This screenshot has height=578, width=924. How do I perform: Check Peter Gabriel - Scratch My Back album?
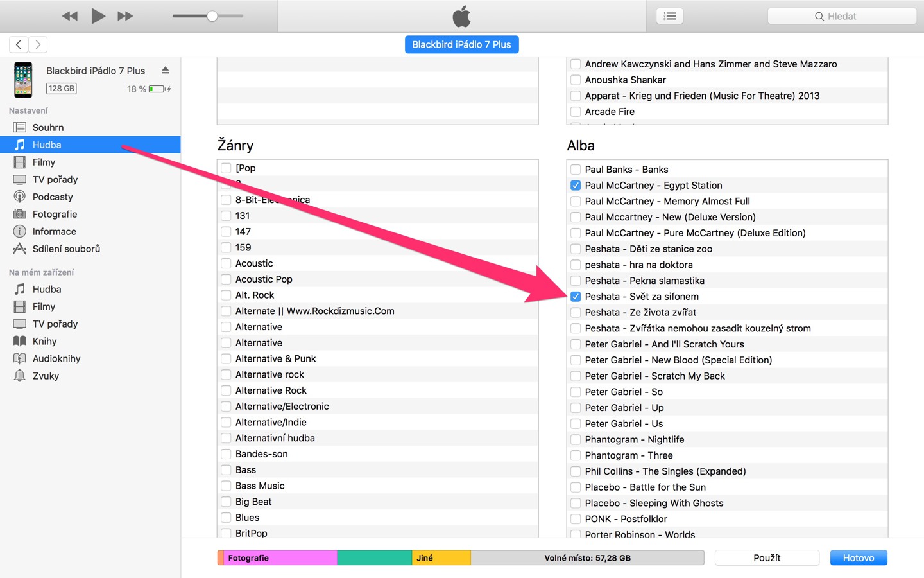pyautogui.click(x=576, y=376)
